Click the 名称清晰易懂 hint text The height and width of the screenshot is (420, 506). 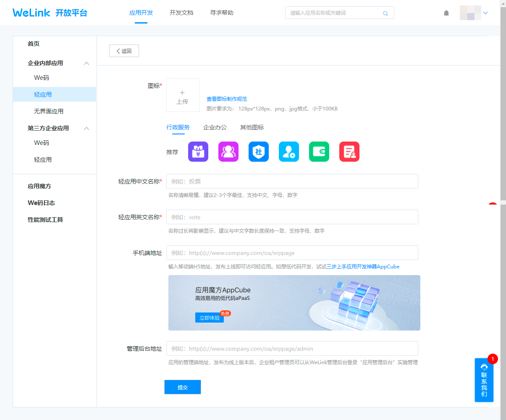tap(233, 195)
